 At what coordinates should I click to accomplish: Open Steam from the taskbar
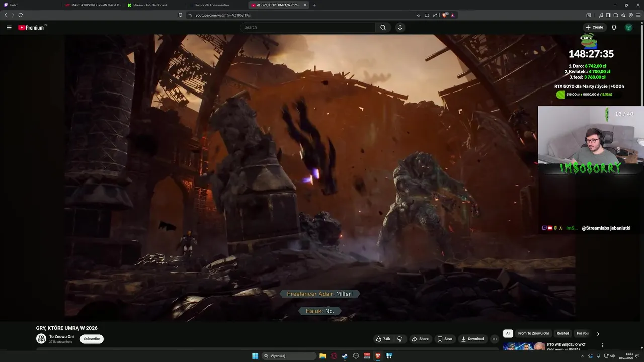[345, 356]
